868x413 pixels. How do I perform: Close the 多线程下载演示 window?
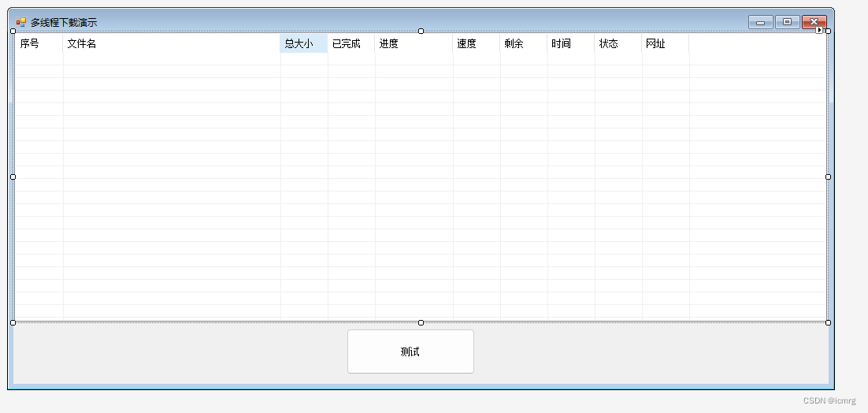tap(814, 22)
